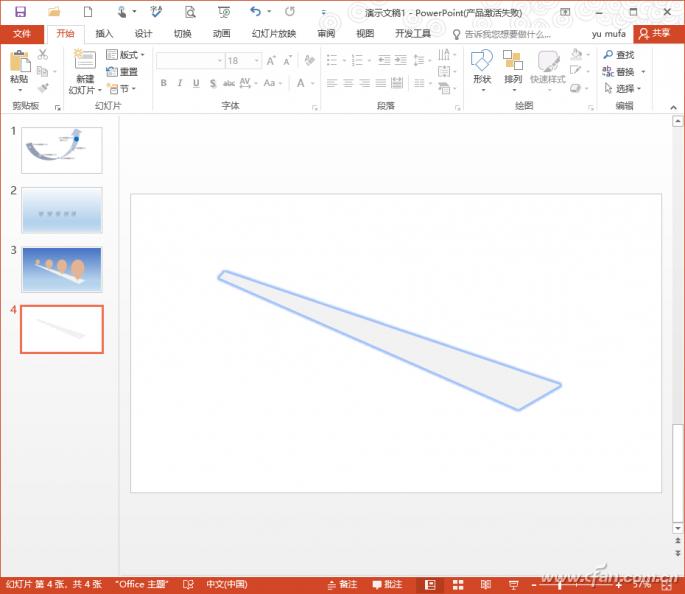Select slide 3 thumbnail in the panel
Image resolution: width=685 pixels, height=594 pixels.
[62, 269]
